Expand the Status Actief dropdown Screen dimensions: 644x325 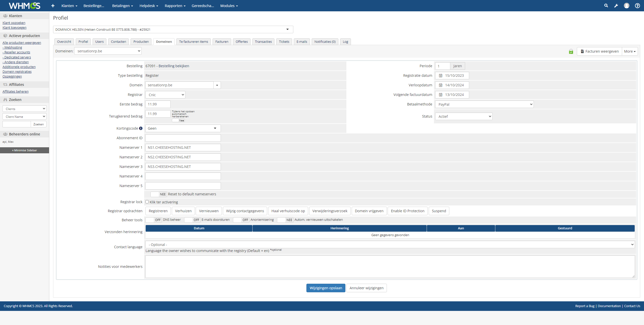(x=464, y=116)
